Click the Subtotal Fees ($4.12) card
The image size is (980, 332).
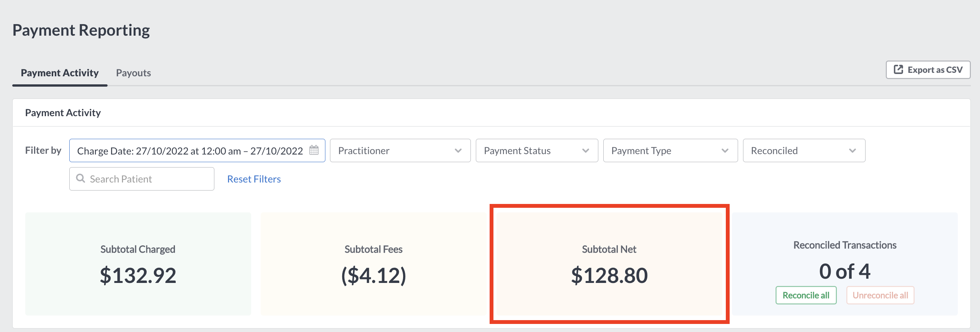pyautogui.click(x=374, y=264)
